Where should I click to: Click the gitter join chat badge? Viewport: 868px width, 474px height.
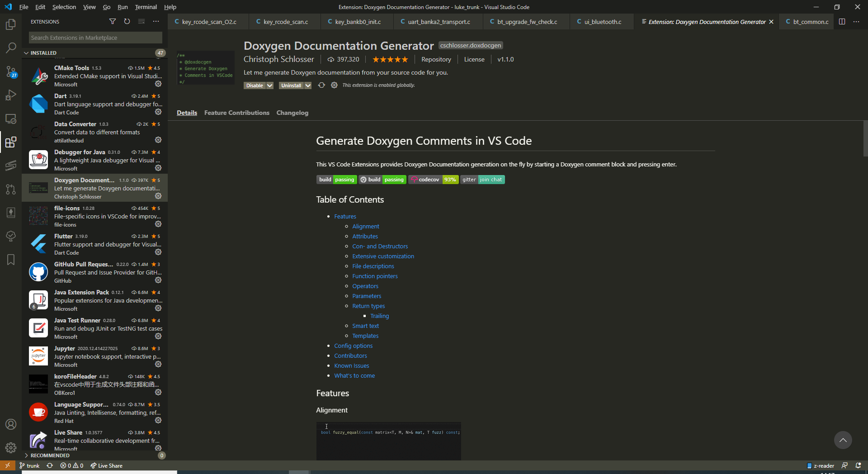(482, 180)
